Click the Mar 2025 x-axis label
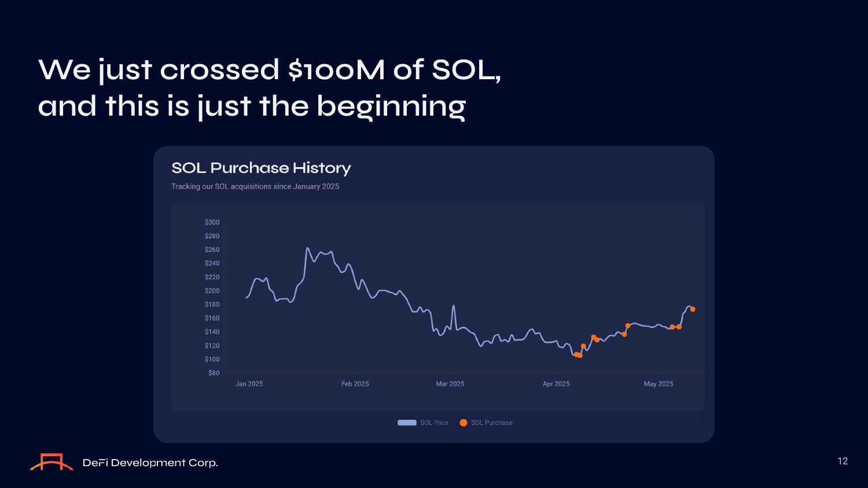This screenshot has width=868, height=488. click(450, 384)
